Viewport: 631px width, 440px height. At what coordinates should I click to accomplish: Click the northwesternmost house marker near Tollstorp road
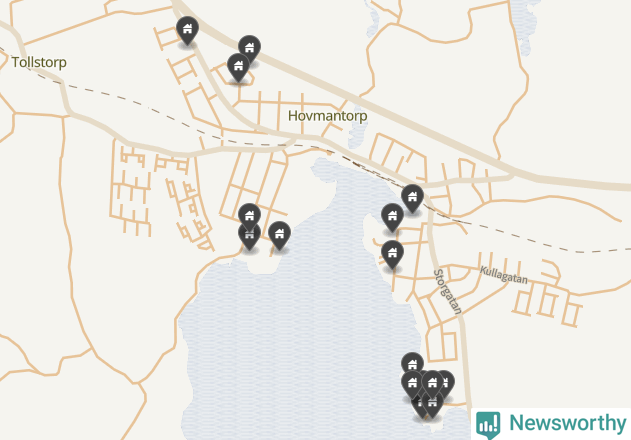187,30
